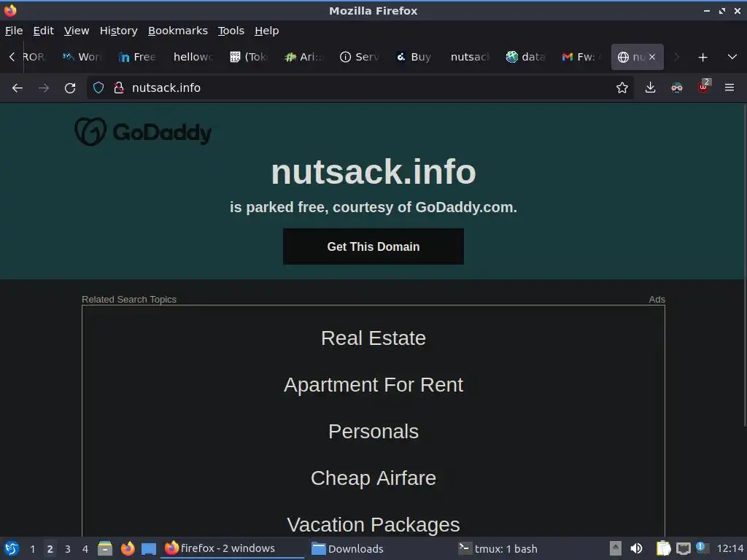Viewport: 747px width, 560px height.
Task: Click the Get This Domain button
Action: point(373,246)
